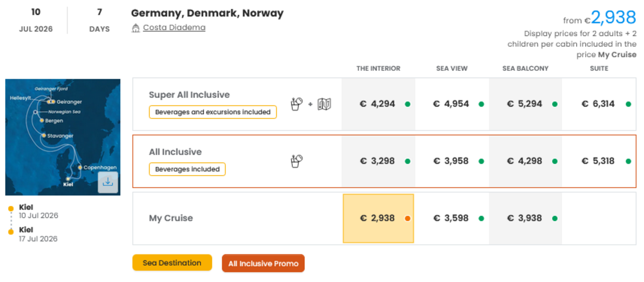This screenshot has width=644, height=282.
Task: Click the Kiel departure marker dot in itinerary
Action: point(11,208)
